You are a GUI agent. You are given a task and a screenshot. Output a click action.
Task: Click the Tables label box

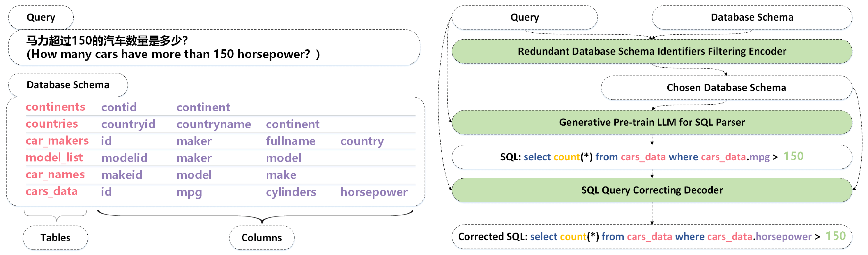pyautogui.click(x=55, y=238)
